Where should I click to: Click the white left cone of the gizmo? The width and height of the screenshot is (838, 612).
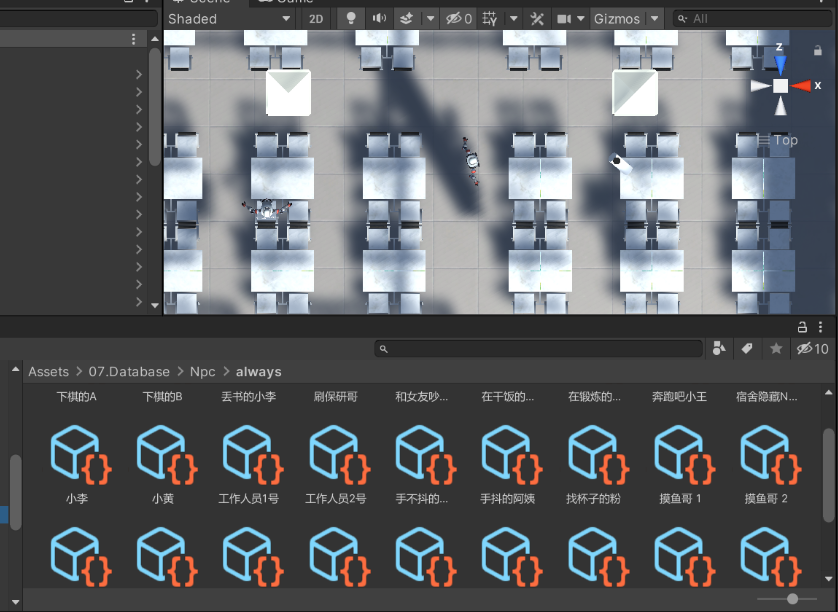[761, 86]
